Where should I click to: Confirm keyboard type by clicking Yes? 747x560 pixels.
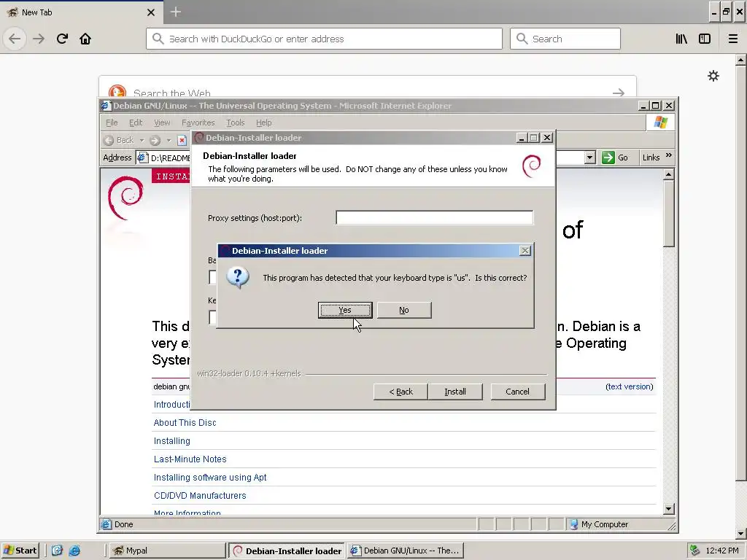pyautogui.click(x=345, y=310)
